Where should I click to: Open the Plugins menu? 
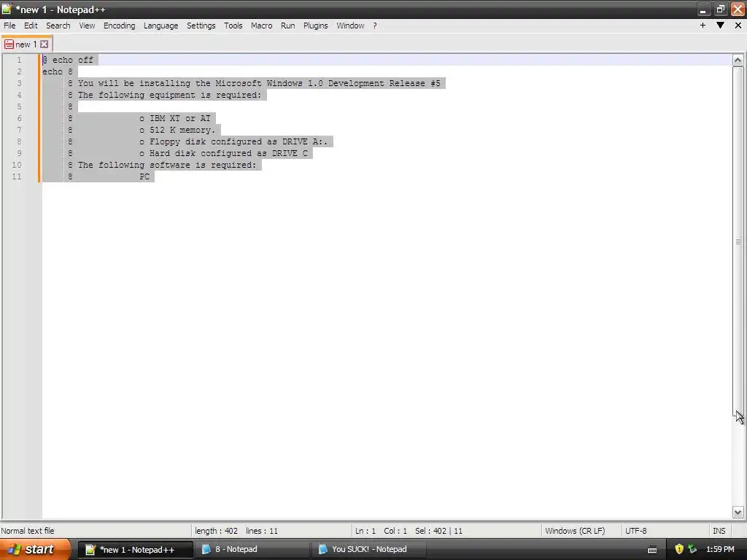pyautogui.click(x=315, y=26)
